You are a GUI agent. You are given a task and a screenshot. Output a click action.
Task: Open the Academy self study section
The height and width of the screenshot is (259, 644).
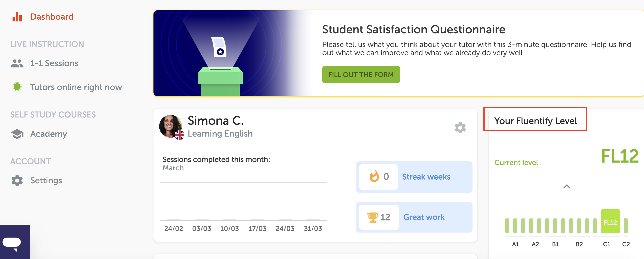click(x=49, y=134)
